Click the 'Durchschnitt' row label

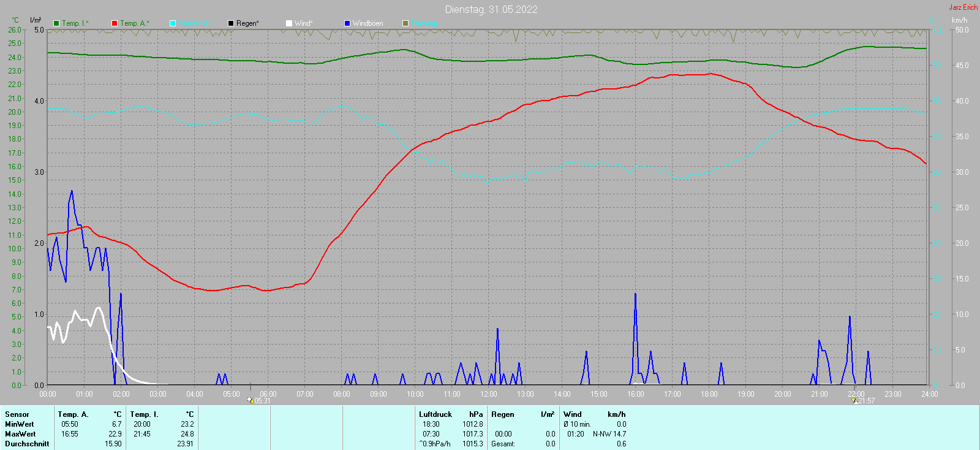tap(27, 444)
